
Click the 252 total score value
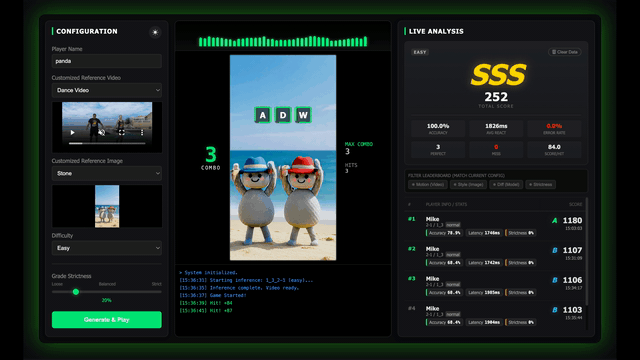pos(496,97)
